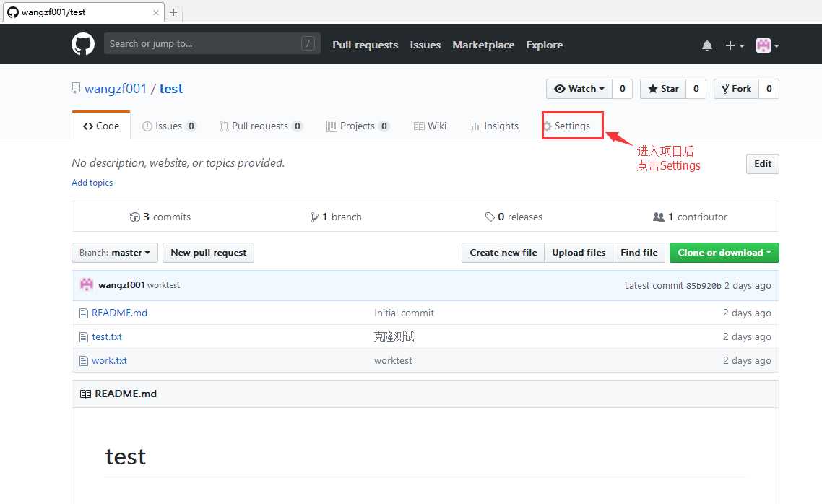
Task: Click Create new file button
Action: pos(503,253)
